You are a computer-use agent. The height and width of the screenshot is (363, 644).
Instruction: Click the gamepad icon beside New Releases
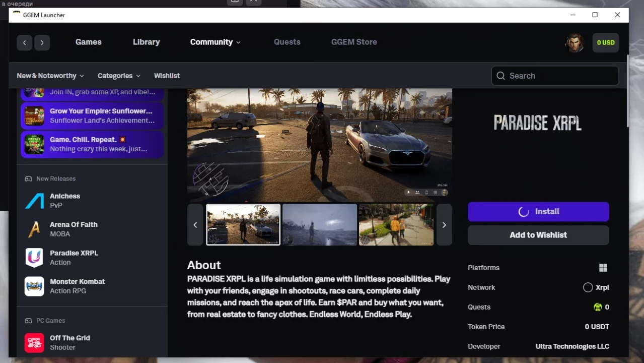[x=28, y=179]
